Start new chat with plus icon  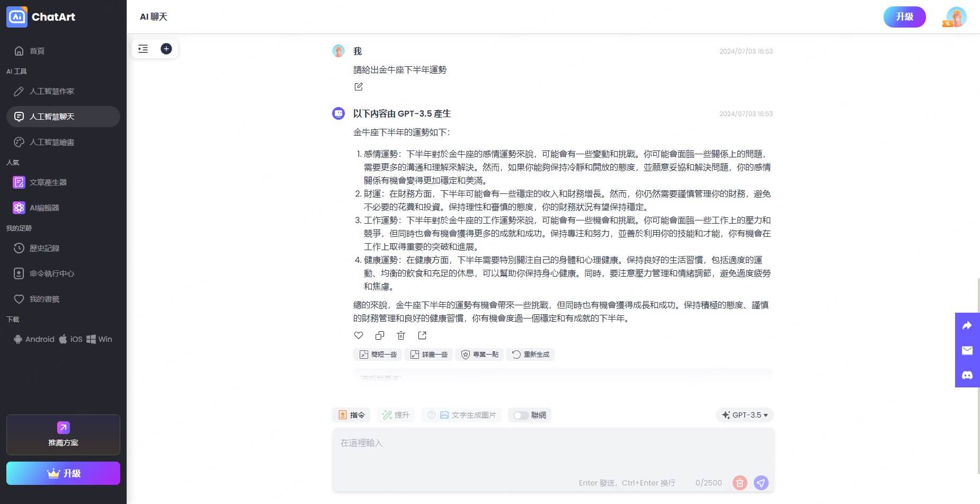point(166,49)
